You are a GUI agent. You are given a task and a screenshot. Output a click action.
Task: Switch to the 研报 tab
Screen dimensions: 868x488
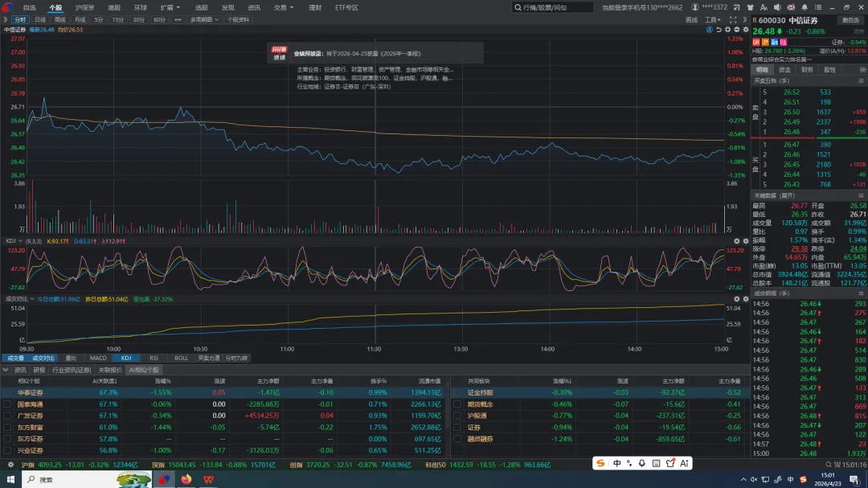click(x=39, y=370)
